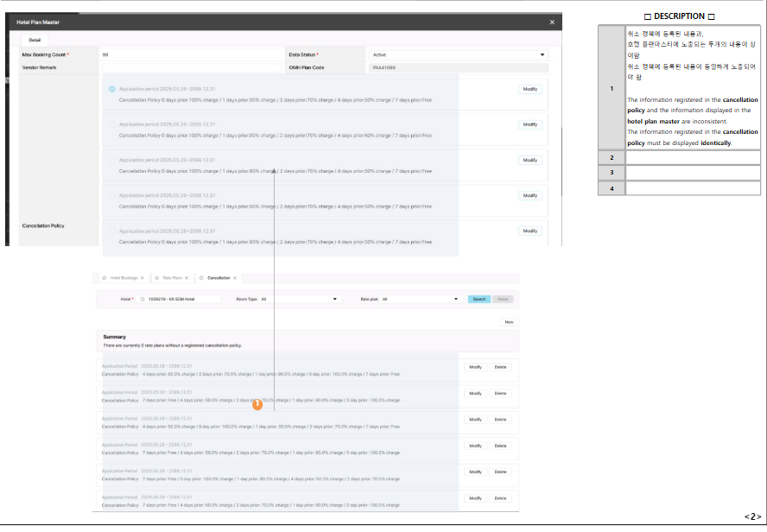Click the New button above Summary
Viewport: 767px width, 532px height.
click(x=510, y=322)
